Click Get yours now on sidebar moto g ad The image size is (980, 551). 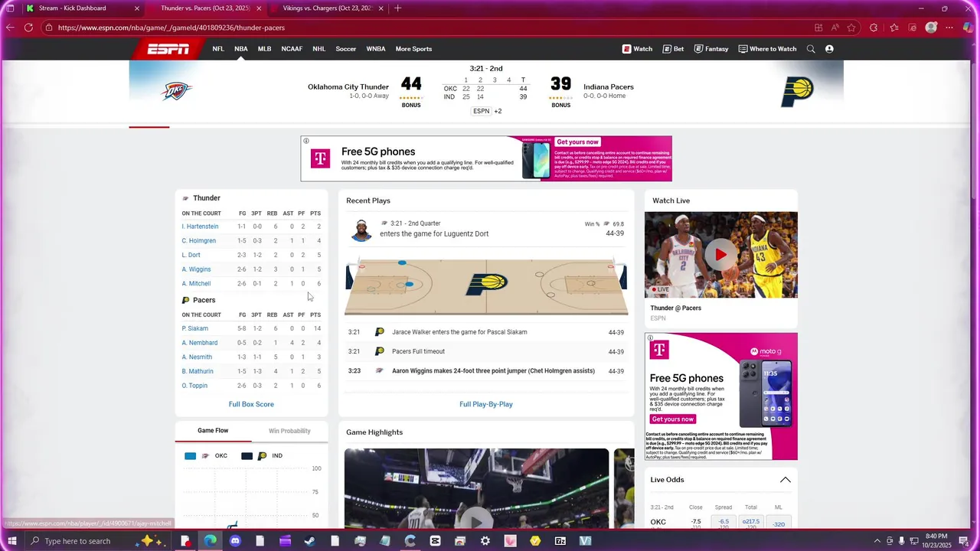tap(673, 419)
